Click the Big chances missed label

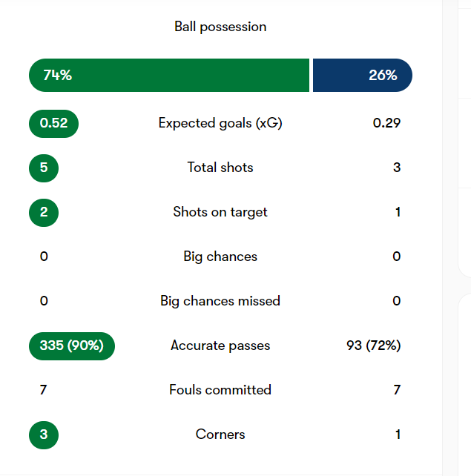(x=220, y=301)
